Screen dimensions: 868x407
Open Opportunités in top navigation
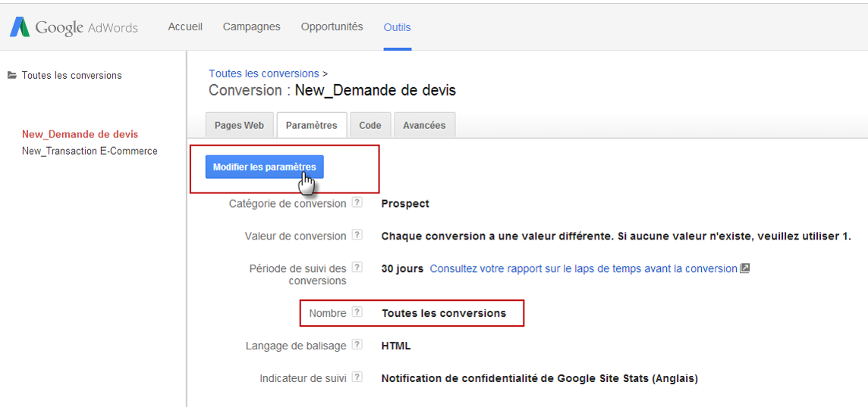pos(332,27)
